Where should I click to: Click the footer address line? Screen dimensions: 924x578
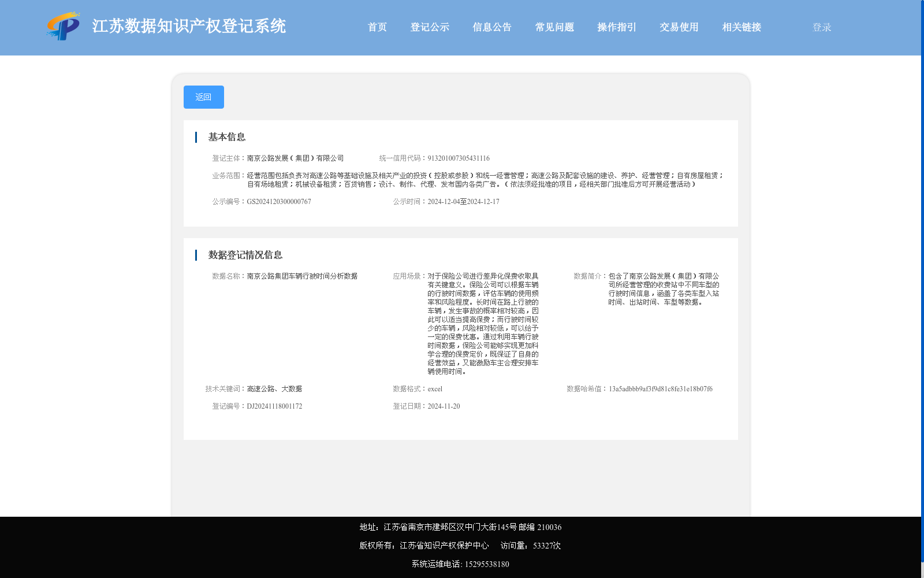click(460, 527)
